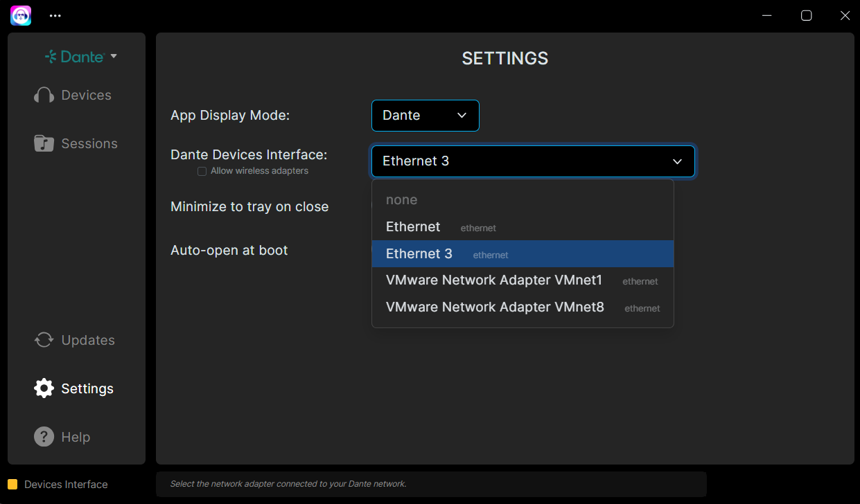This screenshot has width=860, height=504.
Task: Pick VMware Network Adapter VMnet8
Action: coord(523,307)
